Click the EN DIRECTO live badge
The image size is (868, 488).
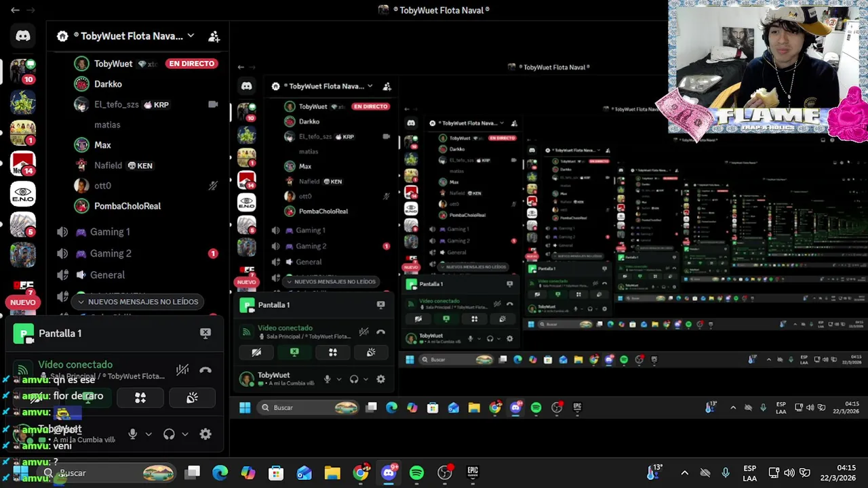pos(192,64)
